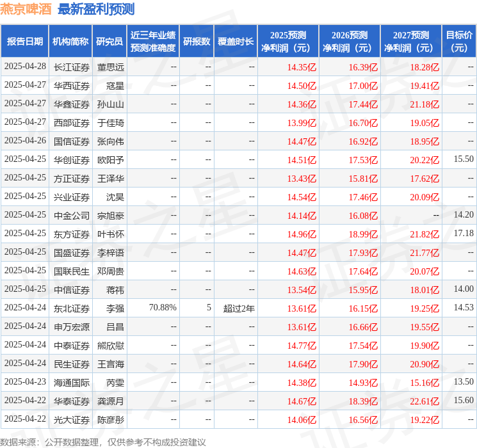
Task: Select the 东北证券 institution cell
Action: (72, 308)
